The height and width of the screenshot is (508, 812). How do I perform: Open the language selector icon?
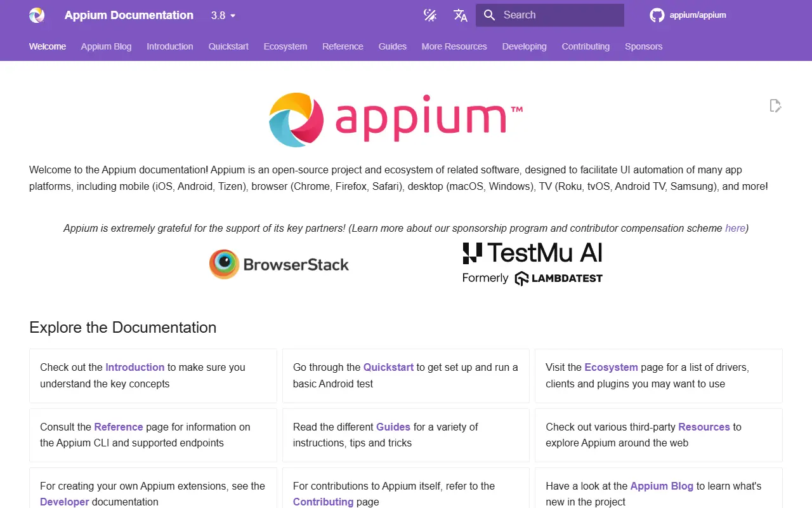click(461, 15)
